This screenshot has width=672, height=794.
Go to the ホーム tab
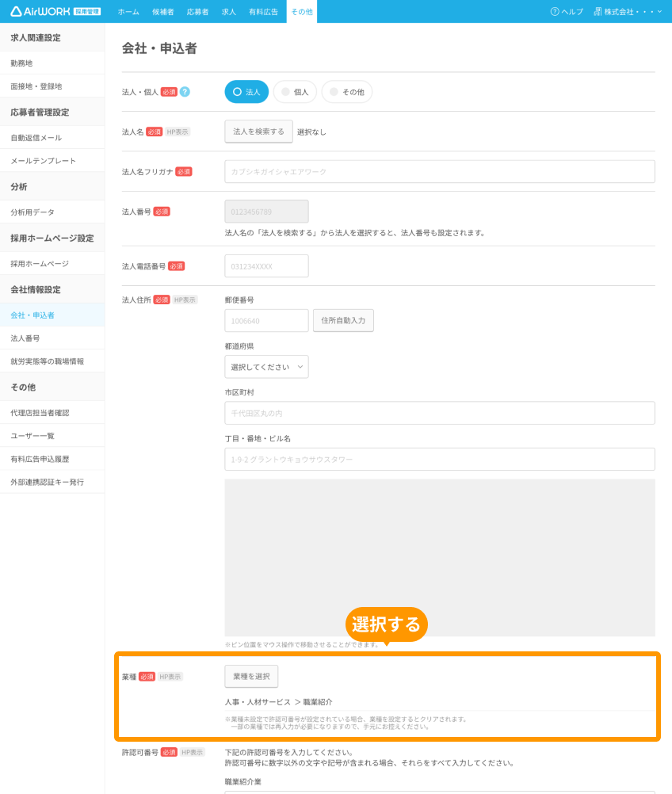(x=128, y=12)
